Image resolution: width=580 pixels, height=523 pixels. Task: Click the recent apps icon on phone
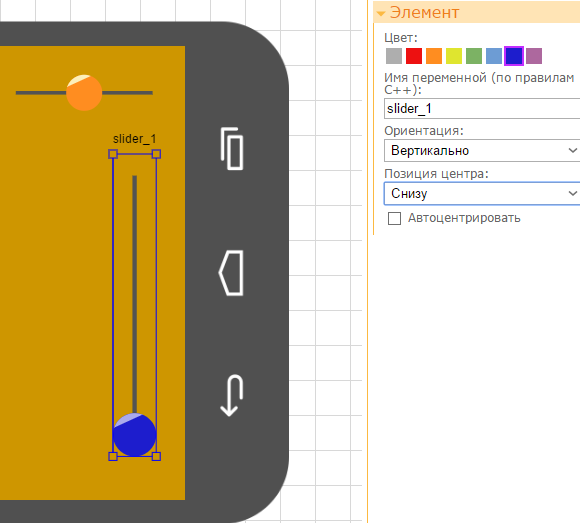[232, 149]
